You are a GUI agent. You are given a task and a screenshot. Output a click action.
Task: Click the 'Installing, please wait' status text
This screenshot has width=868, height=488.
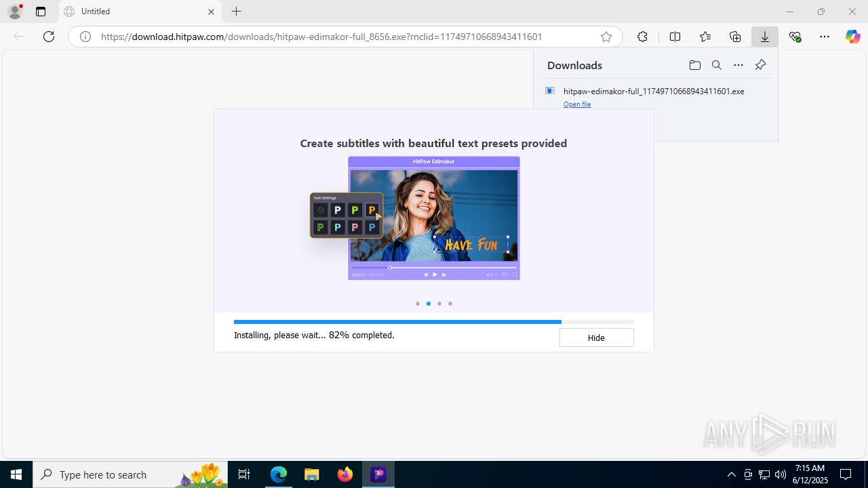pos(314,335)
